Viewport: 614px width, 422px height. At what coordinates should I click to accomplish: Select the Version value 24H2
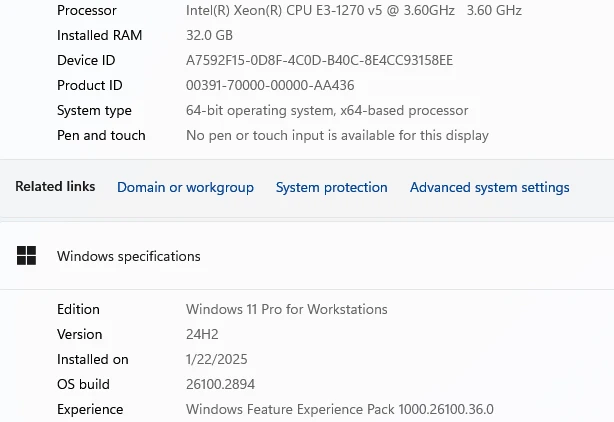[202, 334]
